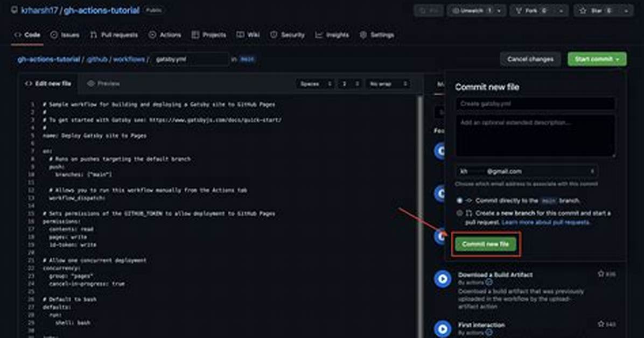Open the gh-actions-tutorial repository title link
Image resolution: width=644 pixels, height=338 pixels.
pos(101,10)
